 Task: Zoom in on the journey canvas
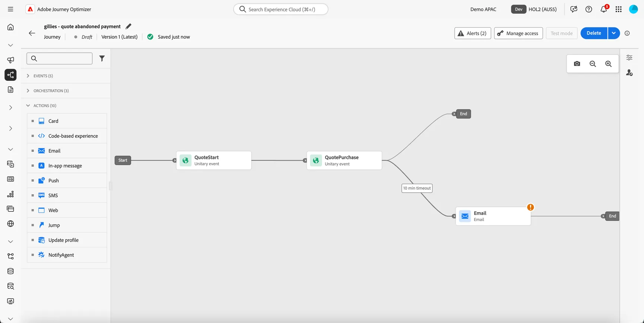[608, 64]
